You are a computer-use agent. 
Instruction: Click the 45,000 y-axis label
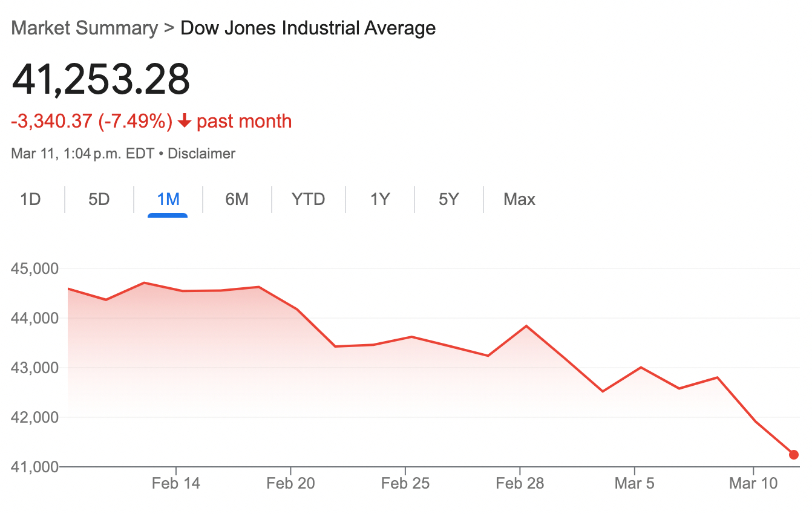point(34,268)
